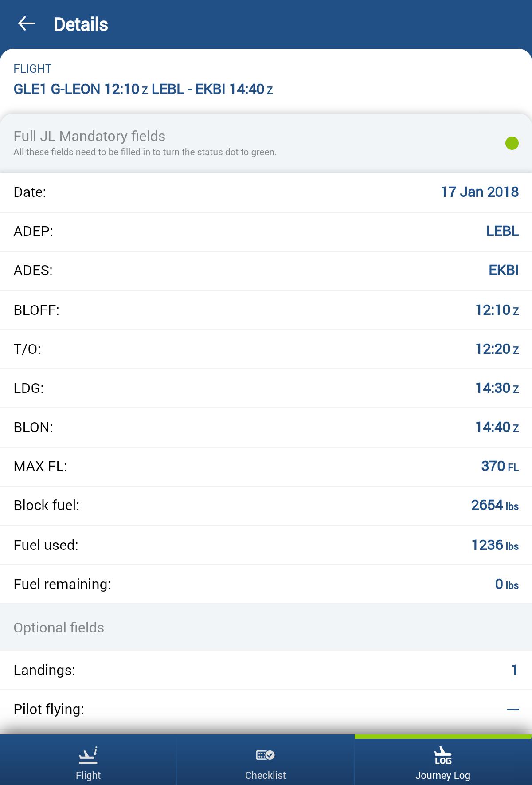Set the Pilot flying field
Viewport: 532px width, 785px height.
coord(513,710)
